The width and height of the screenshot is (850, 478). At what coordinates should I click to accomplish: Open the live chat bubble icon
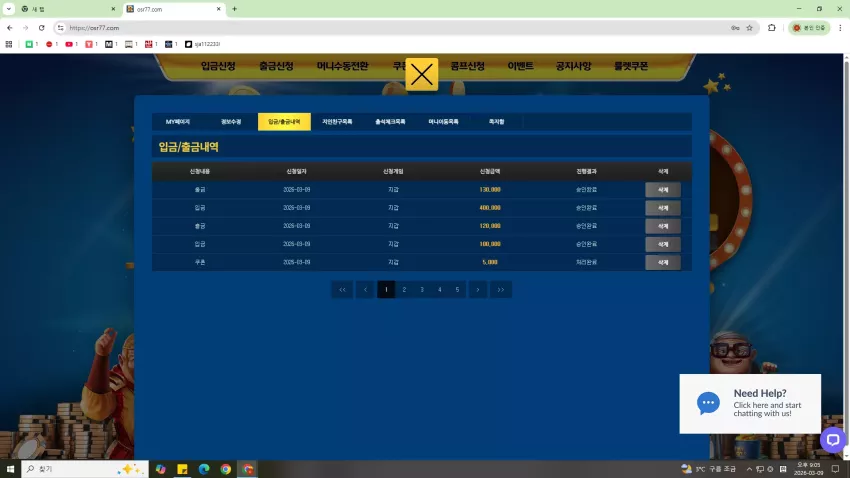833,439
